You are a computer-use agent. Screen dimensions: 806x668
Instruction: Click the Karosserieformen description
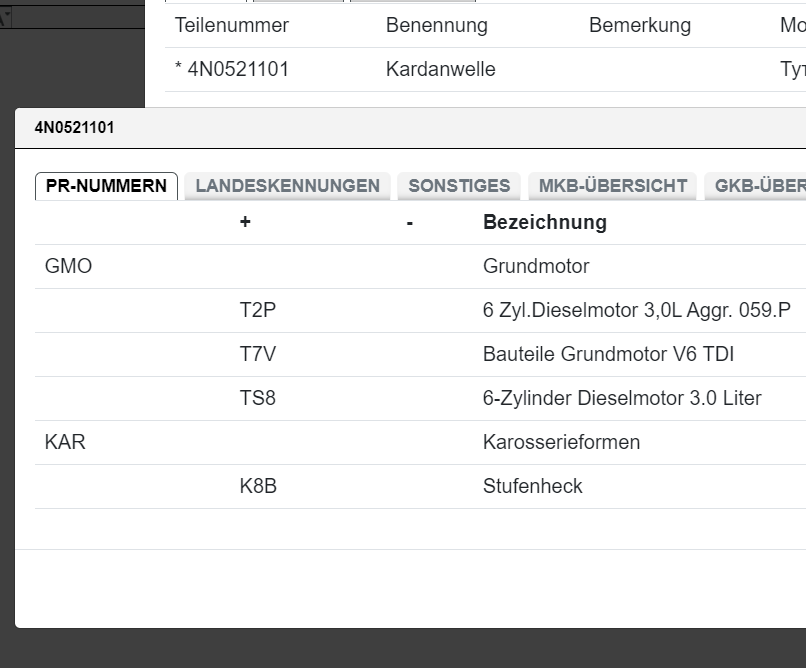tap(561, 443)
